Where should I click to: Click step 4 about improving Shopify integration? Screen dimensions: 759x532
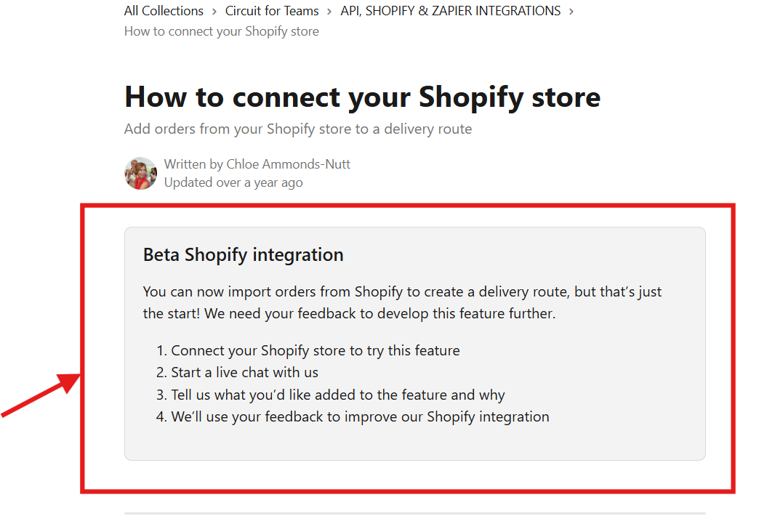[353, 416]
